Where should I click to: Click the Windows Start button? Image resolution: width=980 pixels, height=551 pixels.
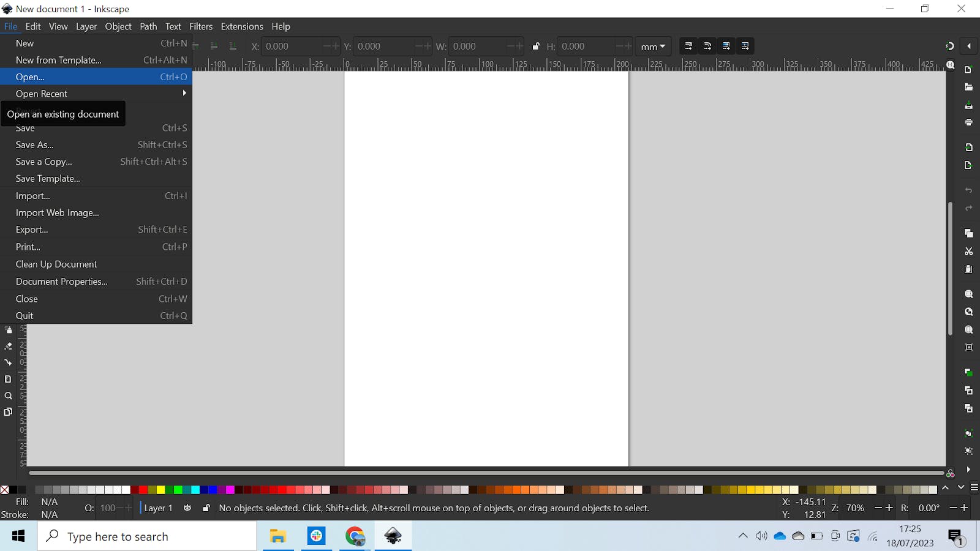pyautogui.click(x=18, y=536)
